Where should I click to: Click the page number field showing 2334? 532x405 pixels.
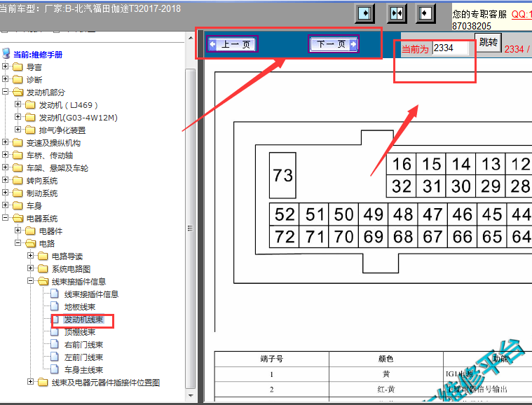pos(450,48)
